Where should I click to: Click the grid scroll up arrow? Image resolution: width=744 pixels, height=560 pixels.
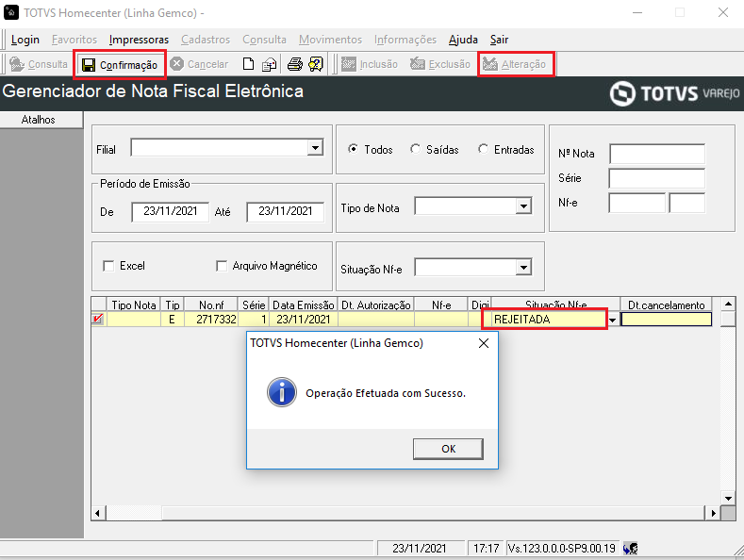pyautogui.click(x=728, y=304)
